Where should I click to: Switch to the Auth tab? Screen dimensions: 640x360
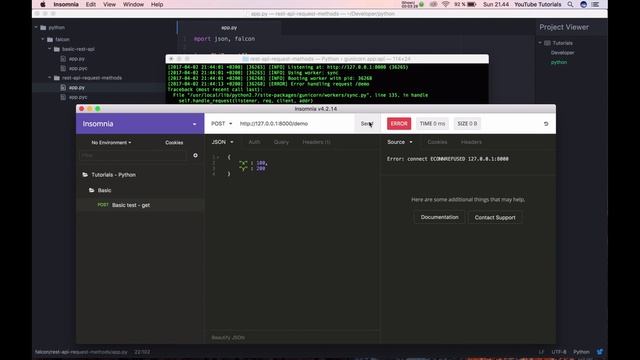pos(254,142)
